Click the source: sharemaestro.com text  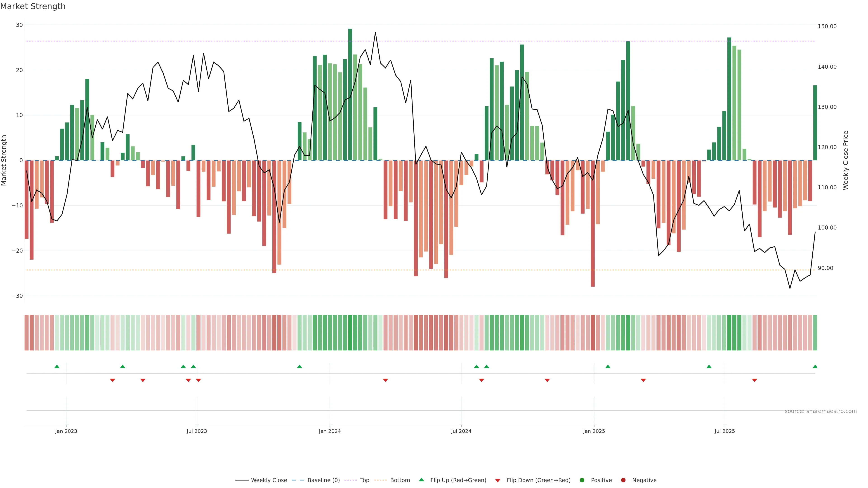pyautogui.click(x=821, y=411)
